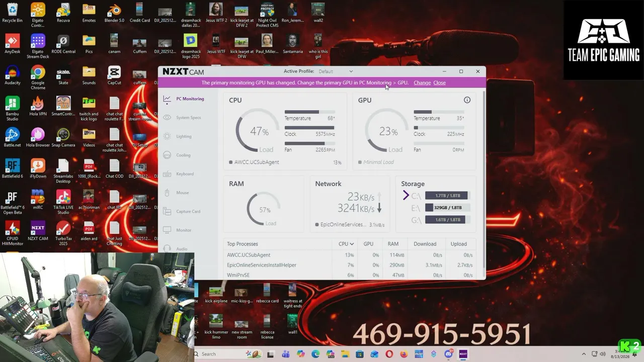This screenshot has width=644, height=362.
Task: Open Microsoft Edge from the taskbar
Action: [315, 354]
